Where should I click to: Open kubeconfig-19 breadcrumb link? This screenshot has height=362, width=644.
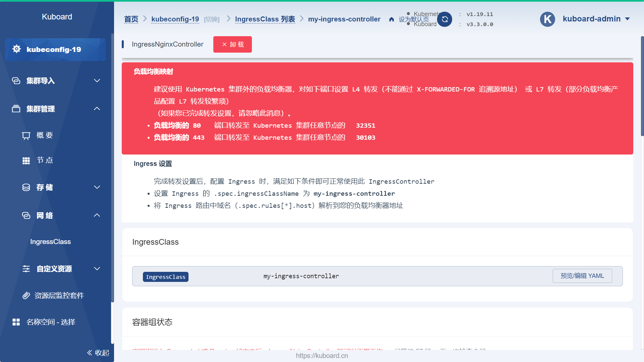[x=175, y=19]
